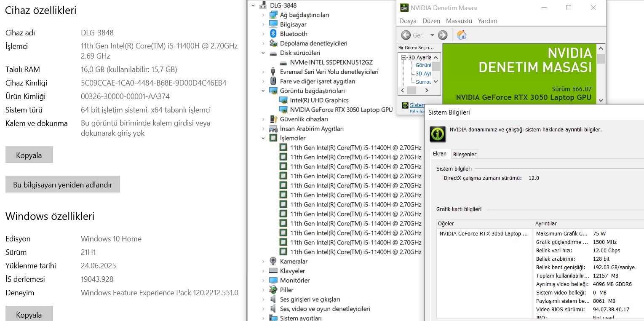Viewport: 644px width, 321px height.
Task: Click the network adapters icon in Device Manager
Action: pyautogui.click(x=273, y=15)
